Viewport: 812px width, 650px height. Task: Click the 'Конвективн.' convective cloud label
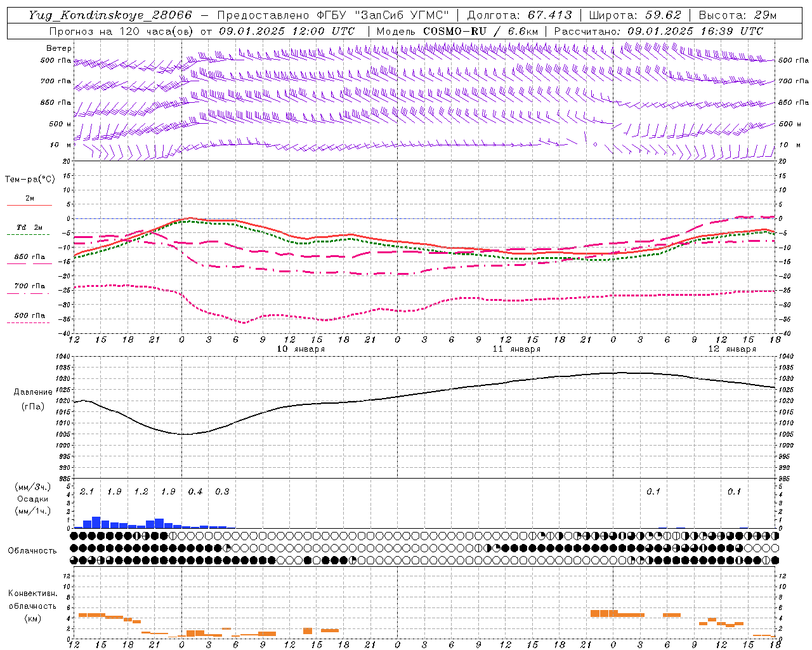(x=33, y=594)
